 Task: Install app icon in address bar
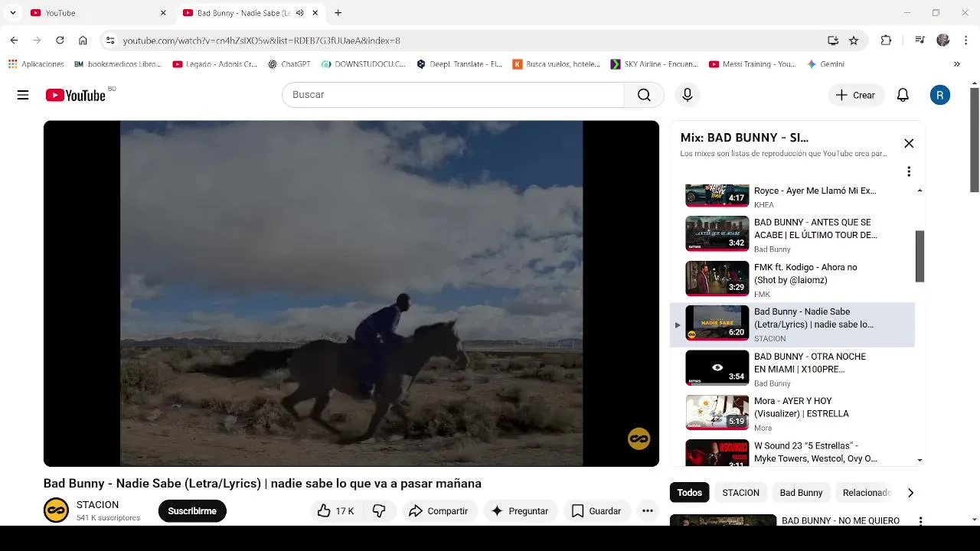pyautogui.click(x=833, y=41)
